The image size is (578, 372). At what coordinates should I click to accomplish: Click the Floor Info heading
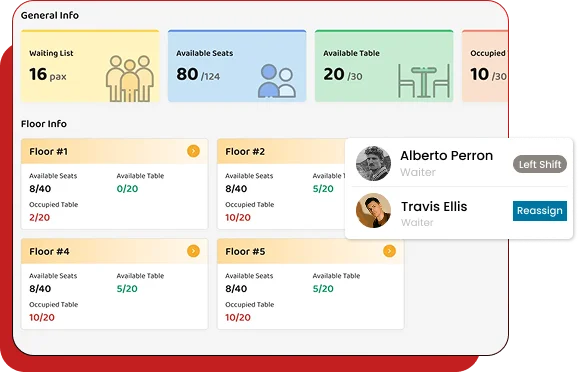pyautogui.click(x=44, y=124)
